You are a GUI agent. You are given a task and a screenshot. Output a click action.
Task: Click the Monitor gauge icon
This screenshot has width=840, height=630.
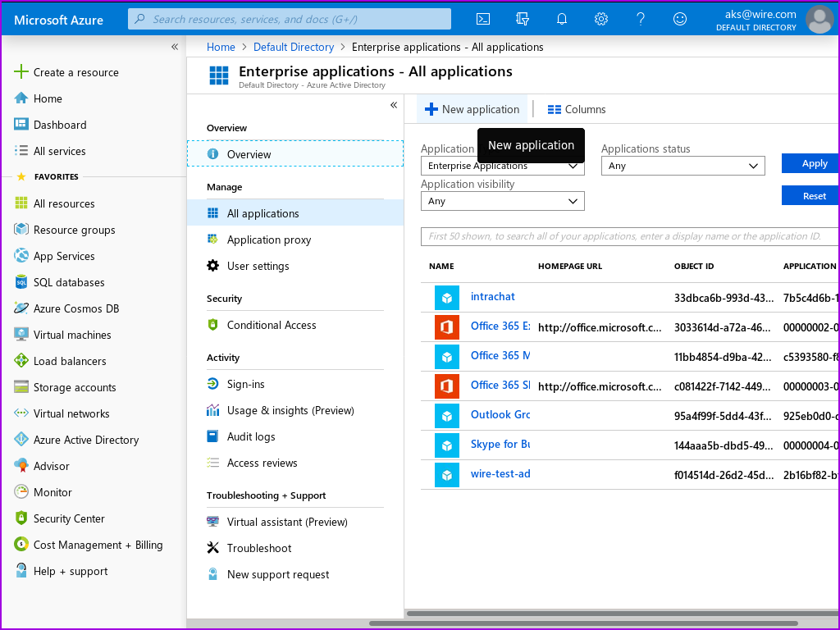21,492
